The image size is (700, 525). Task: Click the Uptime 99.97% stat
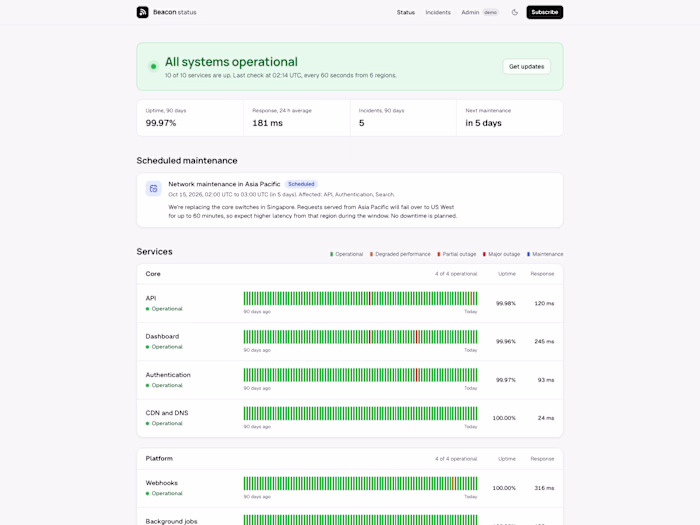click(x=190, y=118)
